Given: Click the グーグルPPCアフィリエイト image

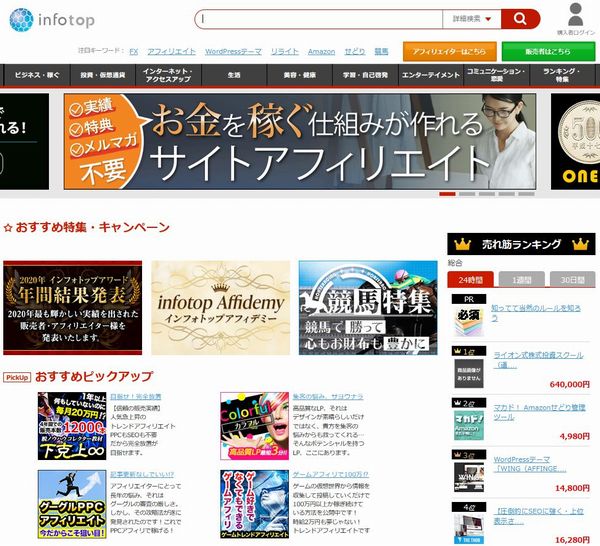Looking at the screenshot, I should (x=72, y=504).
